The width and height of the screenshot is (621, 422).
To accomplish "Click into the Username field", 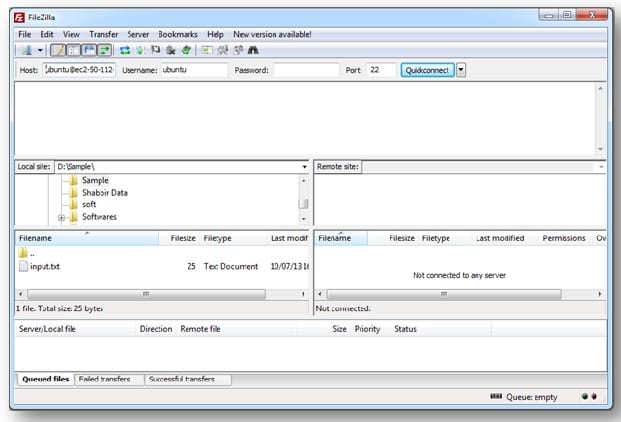I will coord(194,70).
